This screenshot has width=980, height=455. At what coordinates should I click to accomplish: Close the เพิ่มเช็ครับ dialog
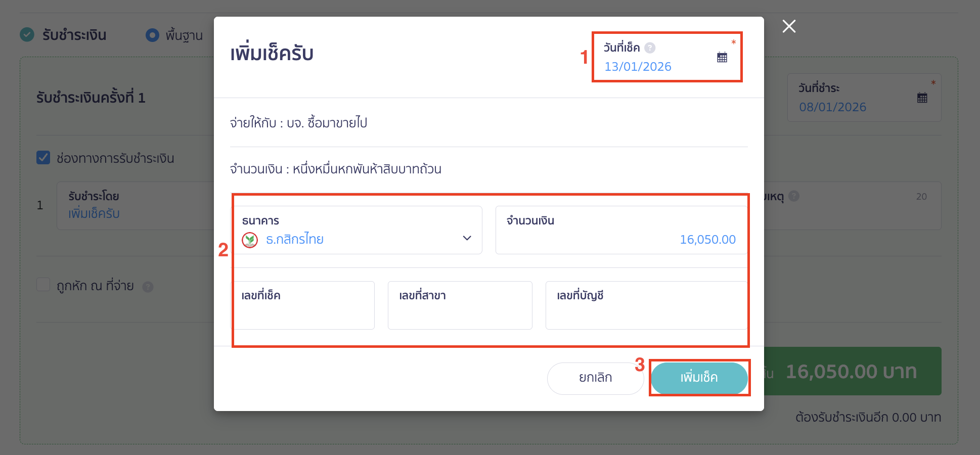pos(789,26)
